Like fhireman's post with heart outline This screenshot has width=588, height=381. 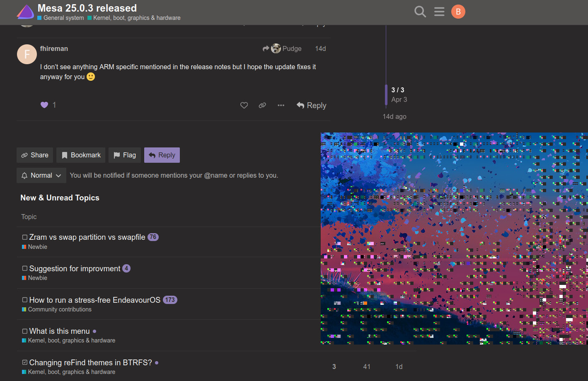244,105
